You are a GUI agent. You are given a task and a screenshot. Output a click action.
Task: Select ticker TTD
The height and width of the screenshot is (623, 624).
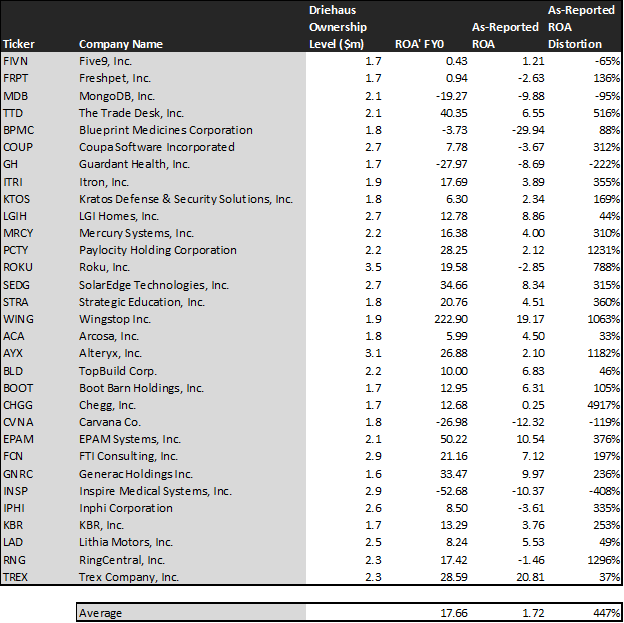[x=13, y=113]
